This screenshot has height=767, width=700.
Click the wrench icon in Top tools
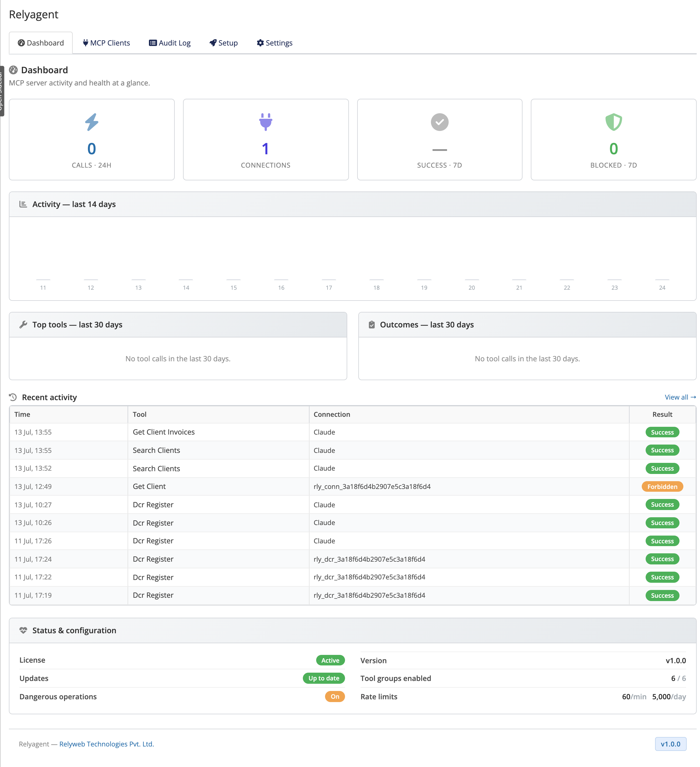(x=23, y=324)
